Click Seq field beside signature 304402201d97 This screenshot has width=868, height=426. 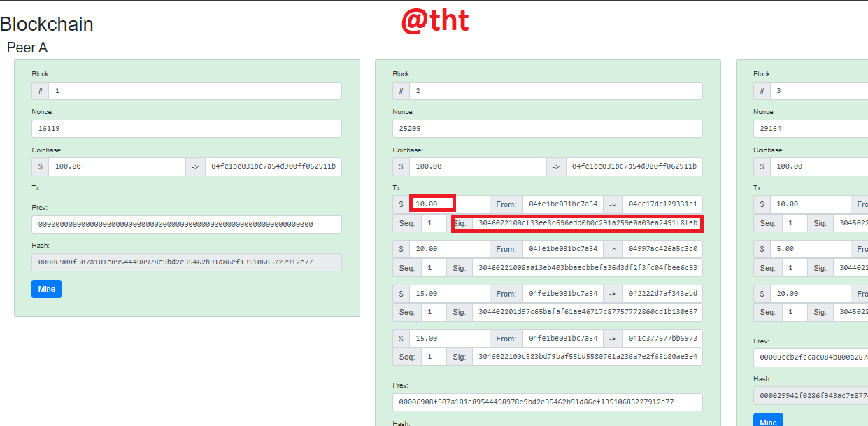[434, 313]
